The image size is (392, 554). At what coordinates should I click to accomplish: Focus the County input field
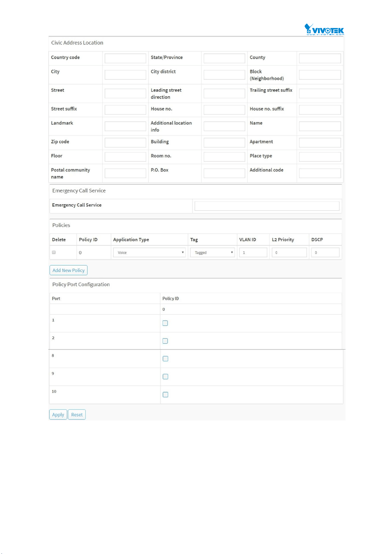pyautogui.click(x=320, y=58)
